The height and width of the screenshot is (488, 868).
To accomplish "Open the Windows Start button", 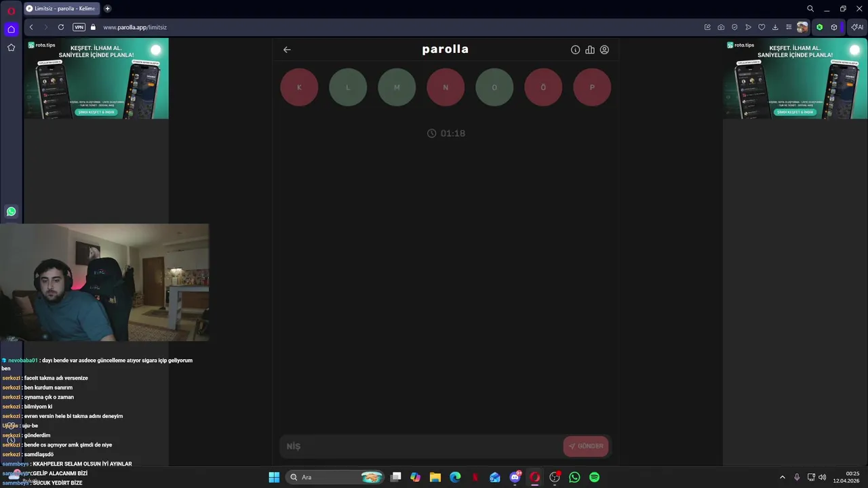I will (x=274, y=477).
